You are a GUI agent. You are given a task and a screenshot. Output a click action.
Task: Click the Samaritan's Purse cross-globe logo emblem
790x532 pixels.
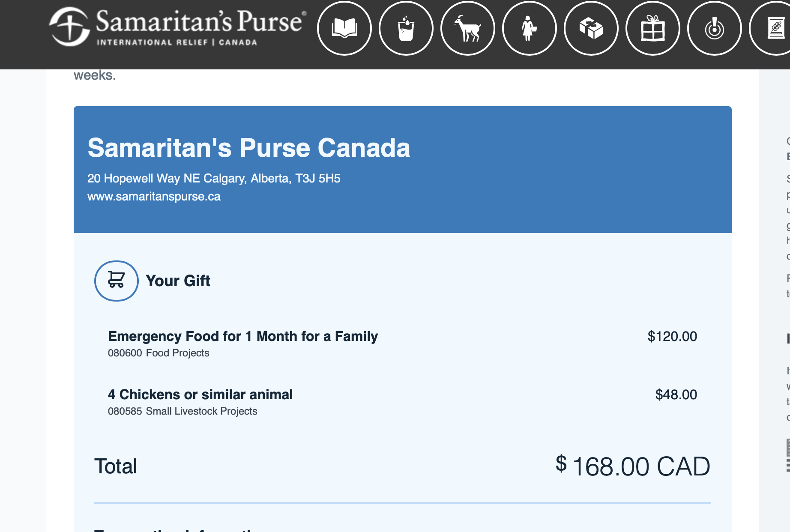(x=69, y=27)
